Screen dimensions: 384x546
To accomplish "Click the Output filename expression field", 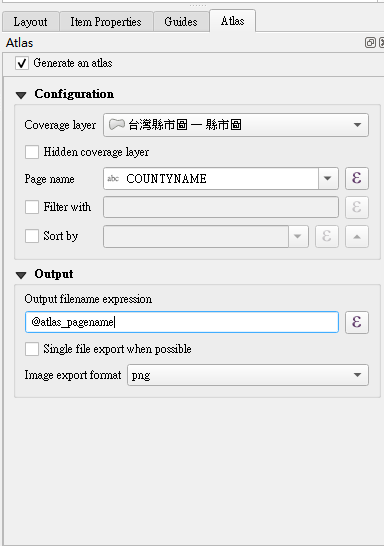I will [182, 322].
